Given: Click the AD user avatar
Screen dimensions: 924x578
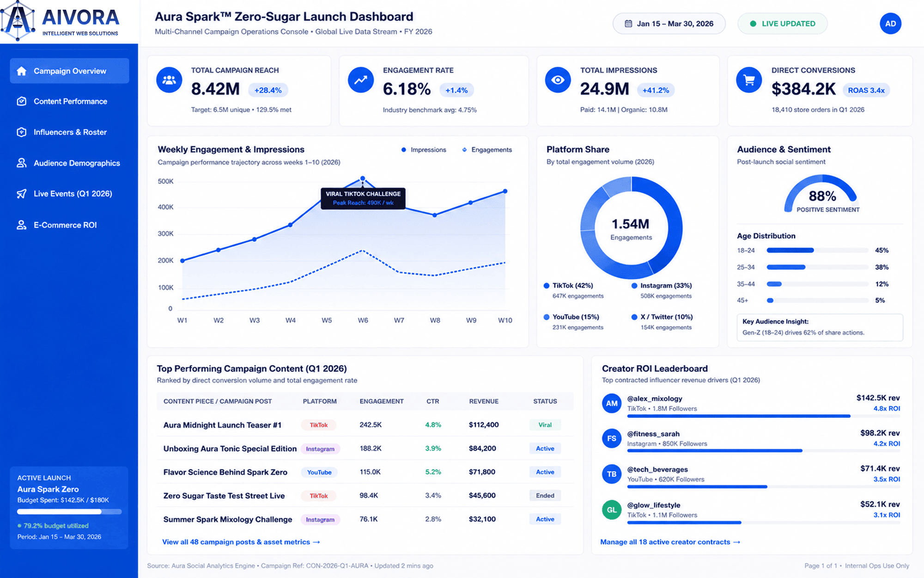Looking at the screenshot, I should 890,24.
